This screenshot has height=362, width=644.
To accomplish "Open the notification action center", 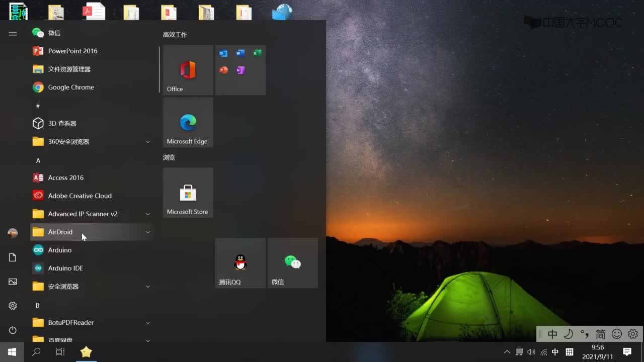I will click(627, 352).
